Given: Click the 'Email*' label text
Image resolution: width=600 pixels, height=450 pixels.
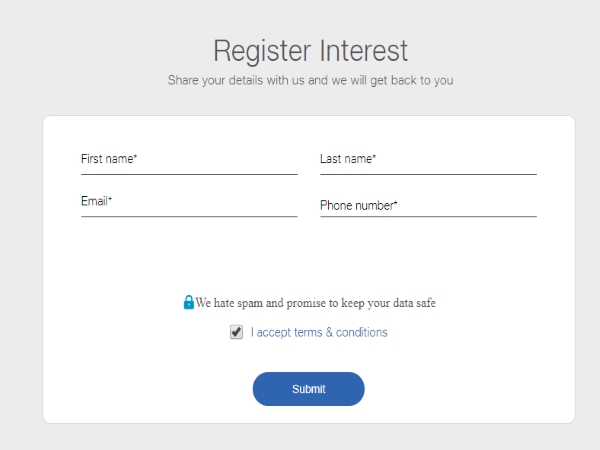Looking at the screenshot, I should tap(96, 201).
